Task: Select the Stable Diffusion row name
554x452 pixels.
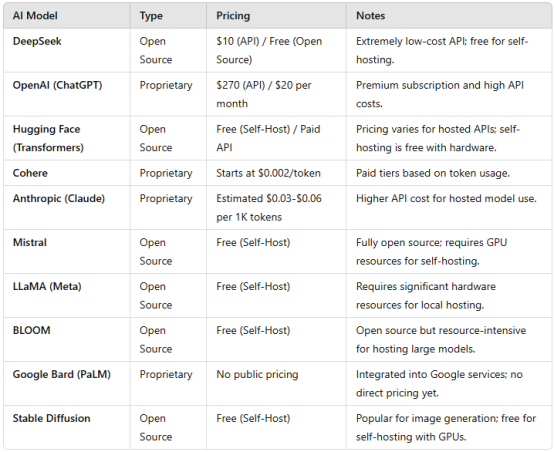Action: [x=52, y=418]
